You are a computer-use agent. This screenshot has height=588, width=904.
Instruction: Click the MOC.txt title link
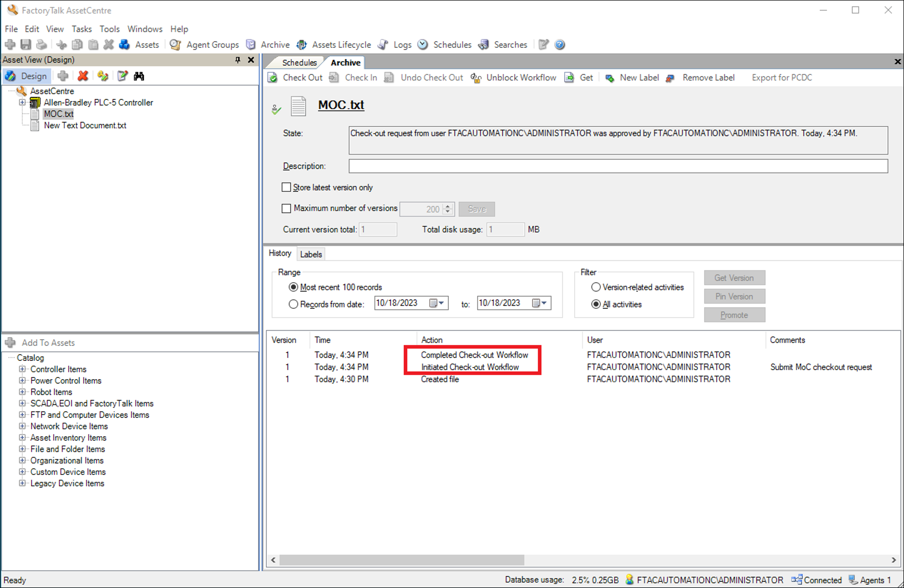click(x=341, y=105)
